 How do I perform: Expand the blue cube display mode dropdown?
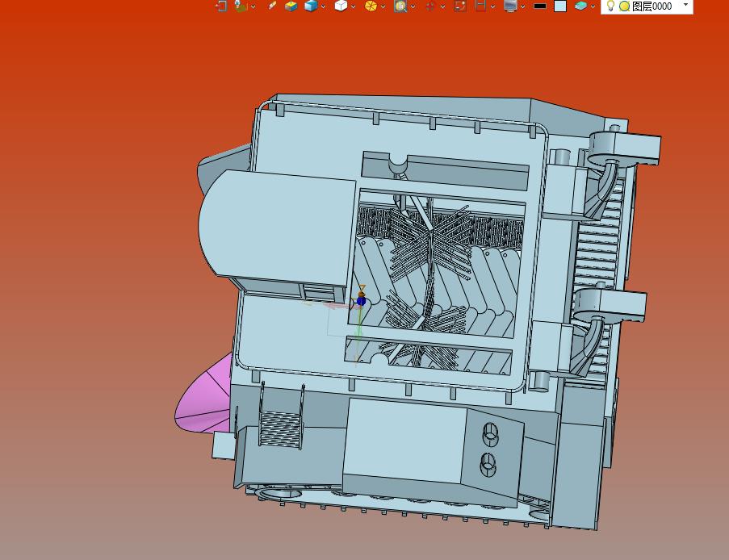(323, 6)
